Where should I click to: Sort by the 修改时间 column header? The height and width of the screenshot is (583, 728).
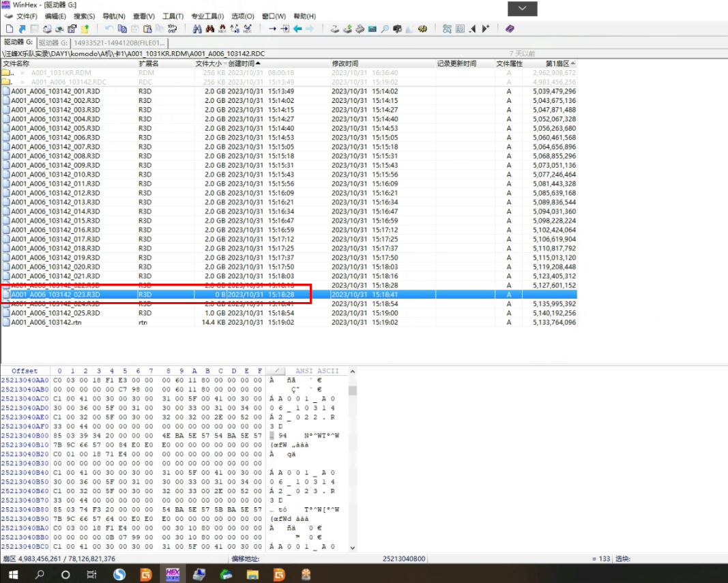383,63
